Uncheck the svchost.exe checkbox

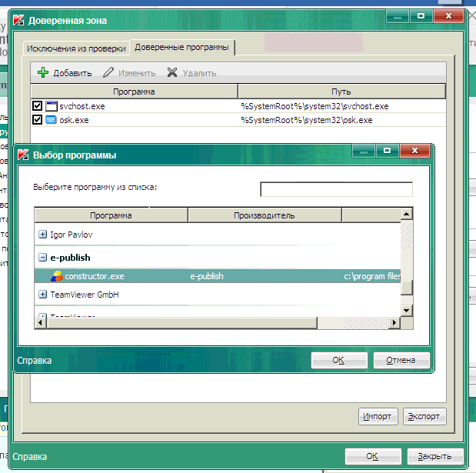coord(37,106)
